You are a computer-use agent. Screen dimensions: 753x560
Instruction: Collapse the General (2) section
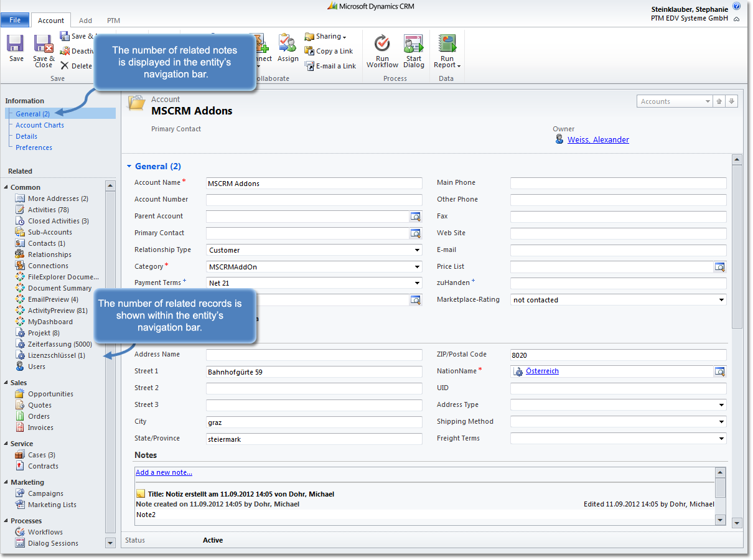(x=130, y=166)
